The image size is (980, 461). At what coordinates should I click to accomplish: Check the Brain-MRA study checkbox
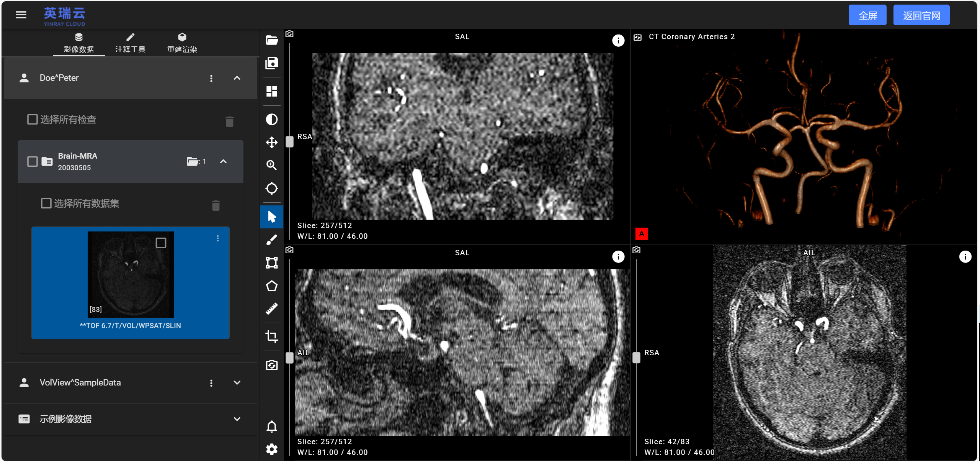coord(33,162)
